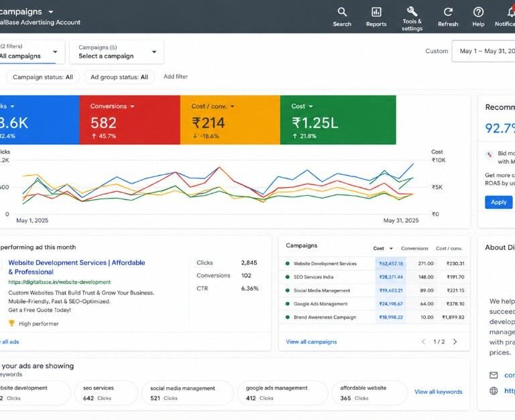Click status dot for Google Ads Management
Screen dimensions: 515x420
(x=288, y=304)
